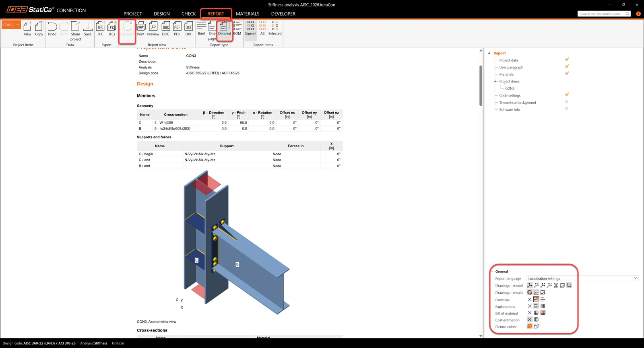The width and height of the screenshot is (644, 348).
Task: Open the Report language dropdown
Action: tap(582, 278)
